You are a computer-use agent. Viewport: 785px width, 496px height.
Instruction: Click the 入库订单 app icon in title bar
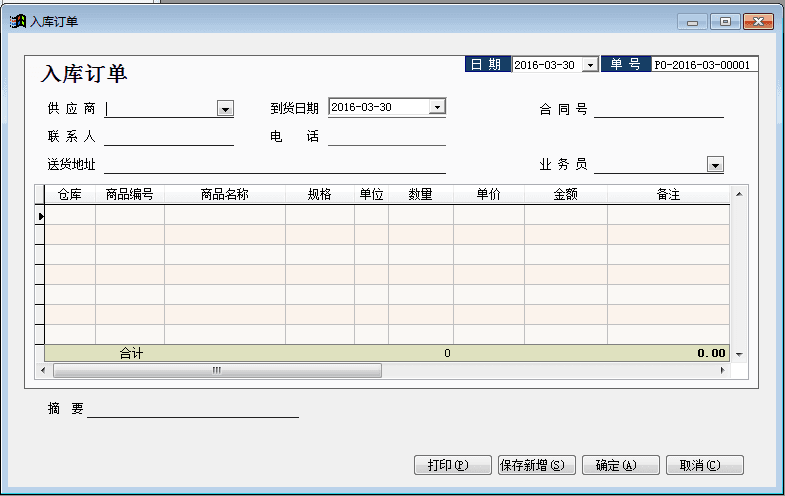tap(17, 21)
